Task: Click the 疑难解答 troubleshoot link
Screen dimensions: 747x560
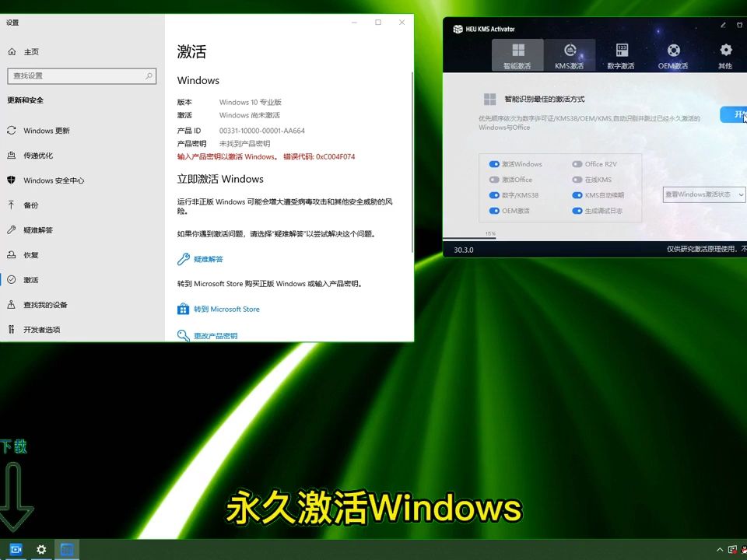Action: click(x=209, y=259)
